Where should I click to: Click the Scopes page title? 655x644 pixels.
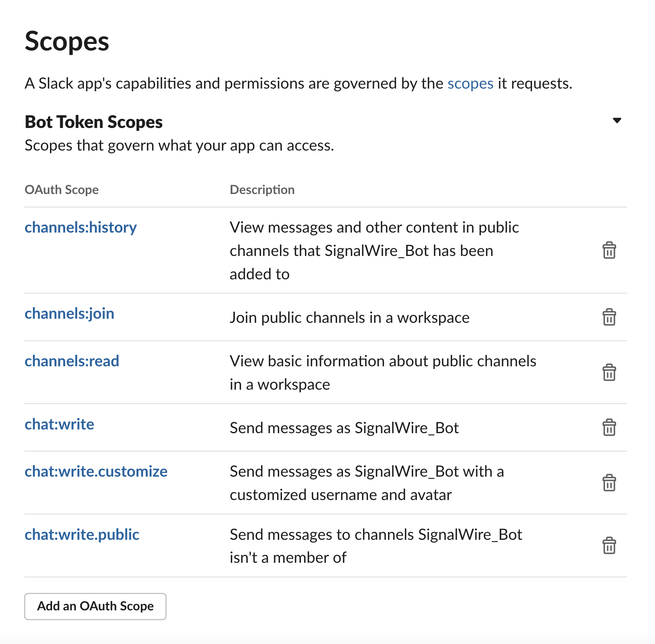pos(67,42)
